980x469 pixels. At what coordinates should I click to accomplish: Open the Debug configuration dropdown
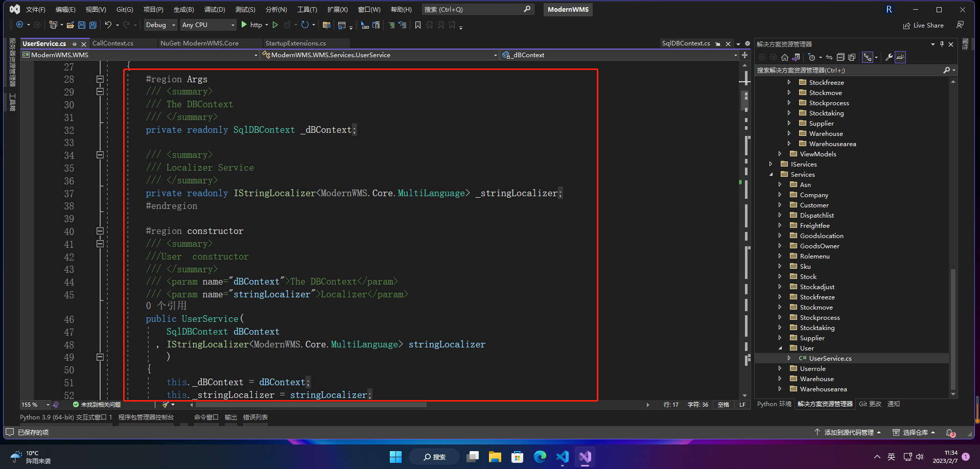coord(160,25)
